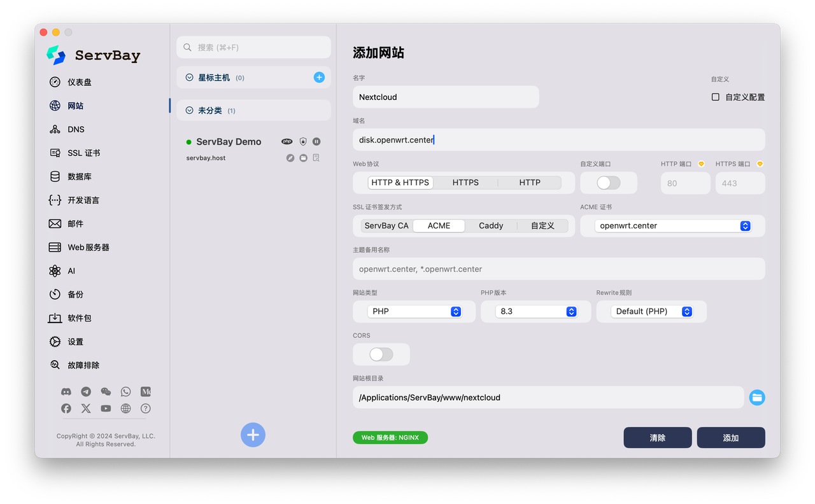Open the Facebook icon link

pyautogui.click(x=66, y=409)
